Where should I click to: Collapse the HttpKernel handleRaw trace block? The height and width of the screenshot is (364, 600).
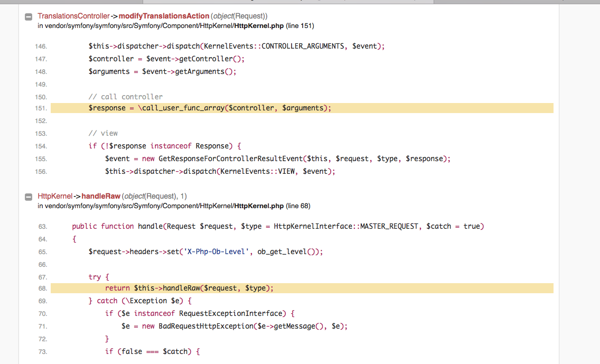29,197
